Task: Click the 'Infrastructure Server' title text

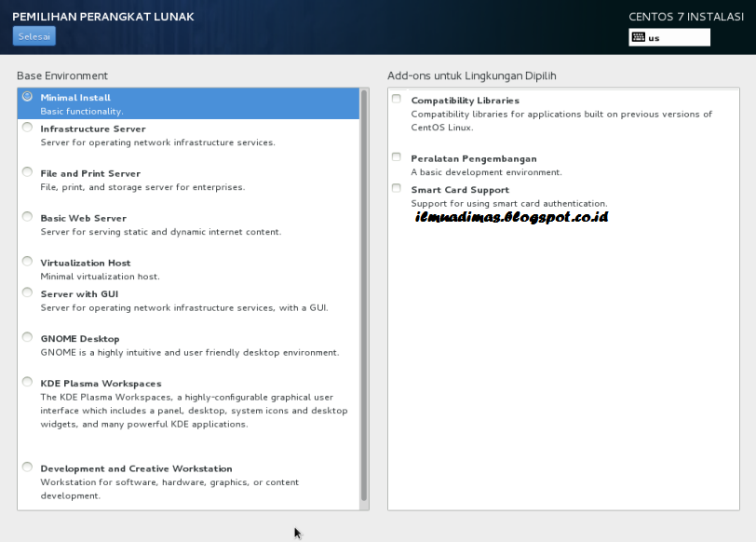Action: click(93, 129)
